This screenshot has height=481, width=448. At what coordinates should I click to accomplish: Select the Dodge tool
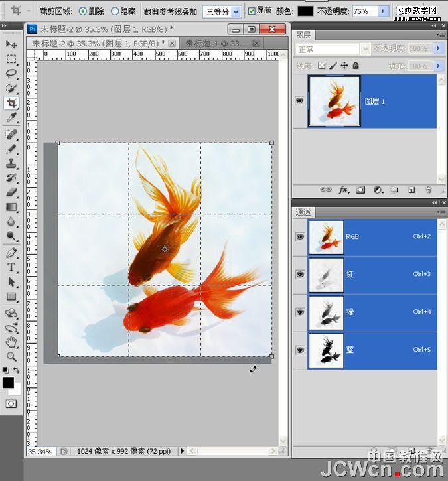(11, 236)
